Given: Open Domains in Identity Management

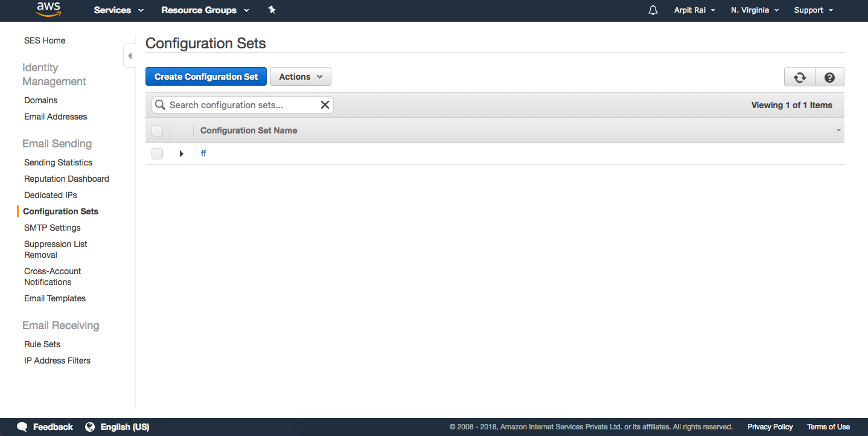Looking at the screenshot, I should 41,100.
